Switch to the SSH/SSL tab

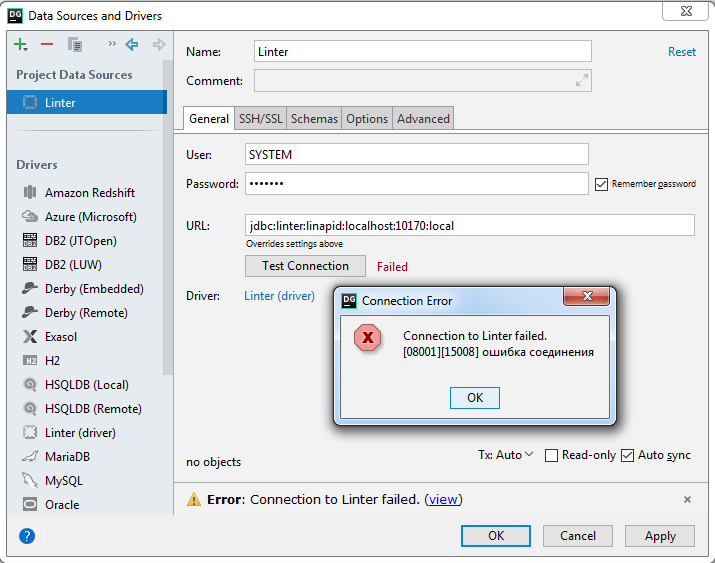click(260, 119)
